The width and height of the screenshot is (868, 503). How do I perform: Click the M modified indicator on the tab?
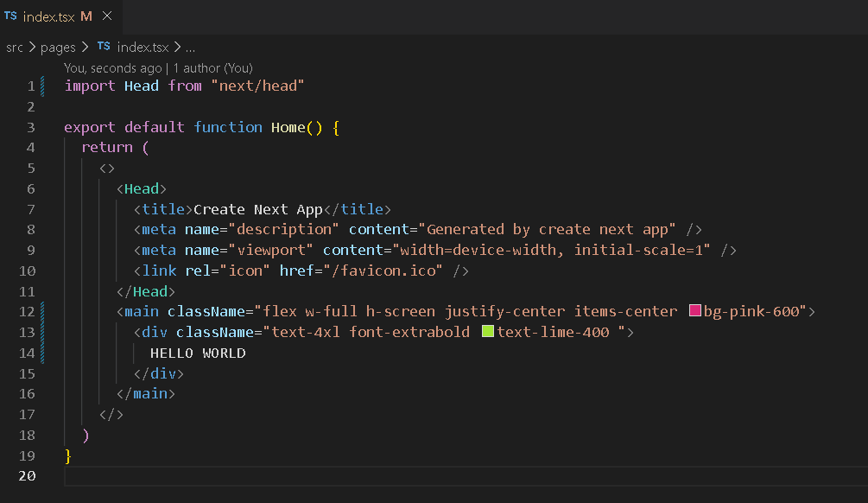click(x=86, y=16)
